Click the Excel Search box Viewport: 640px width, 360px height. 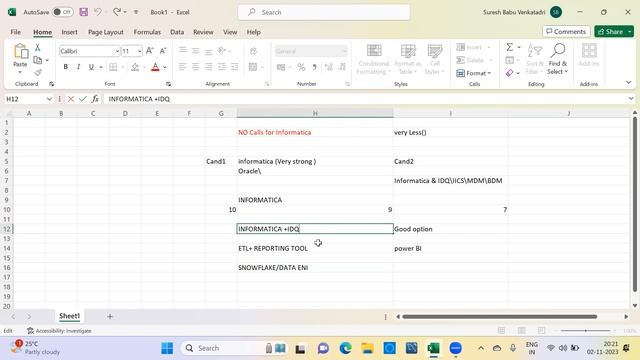(x=324, y=12)
